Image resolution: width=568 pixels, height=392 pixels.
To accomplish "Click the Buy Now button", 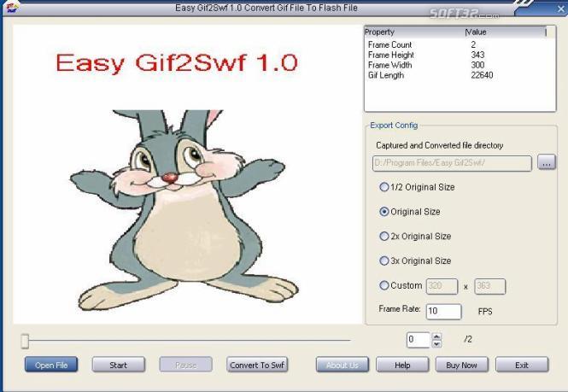I will [x=462, y=365].
